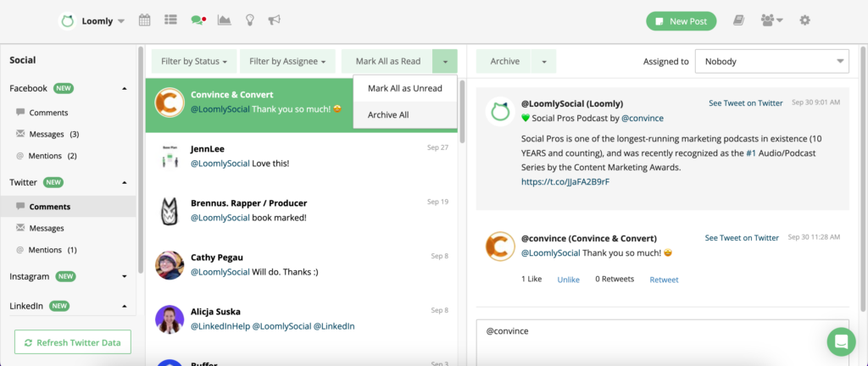Click the reply text field with @convince

point(662,343)
